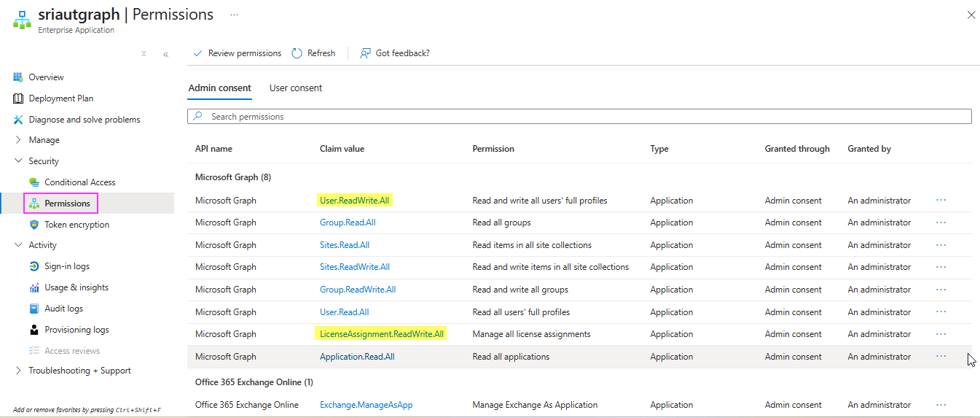
Task: Collapse the Security section chevron
Action: pyautogui.click(x=18, y=161)
